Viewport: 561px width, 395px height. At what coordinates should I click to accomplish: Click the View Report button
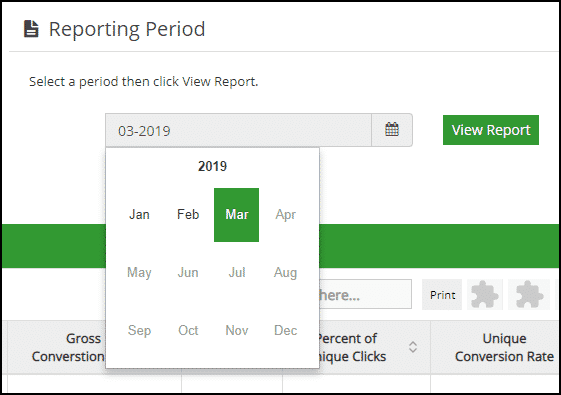[x=491, y=130]
